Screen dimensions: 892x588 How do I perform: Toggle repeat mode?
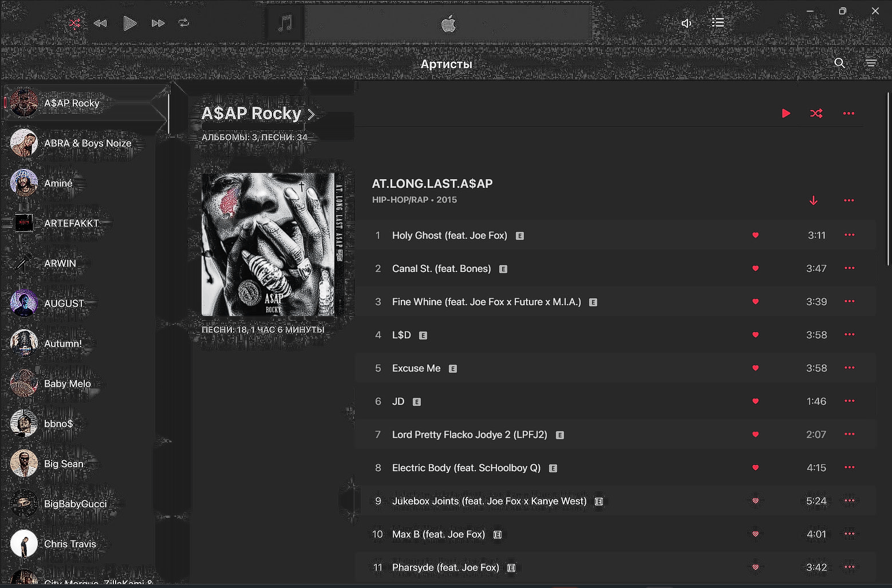(184, 23)
